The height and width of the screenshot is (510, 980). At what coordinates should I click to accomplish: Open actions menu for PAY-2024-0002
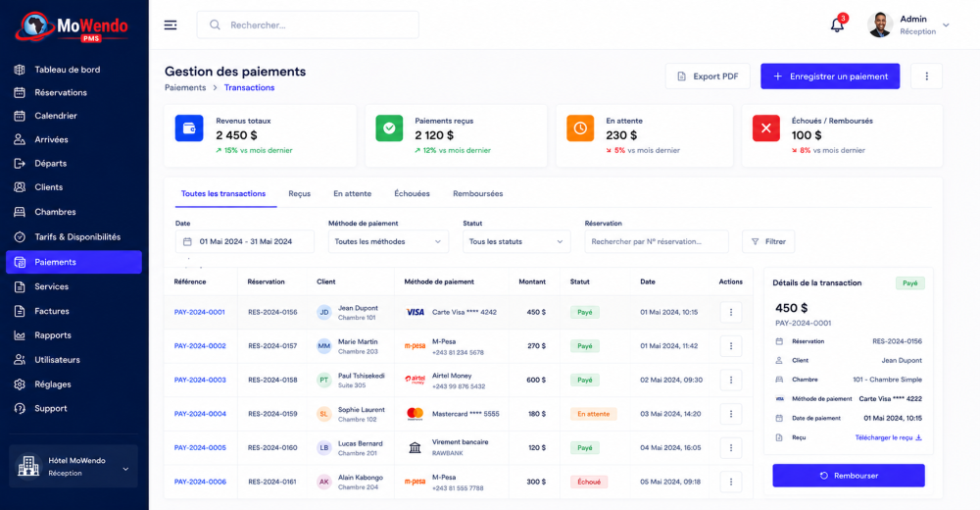coord(731,346)
